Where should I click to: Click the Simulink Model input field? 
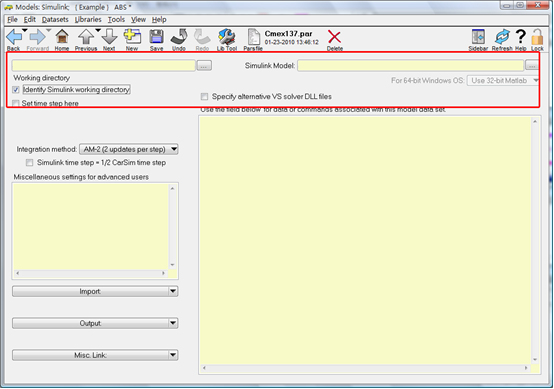411,65
